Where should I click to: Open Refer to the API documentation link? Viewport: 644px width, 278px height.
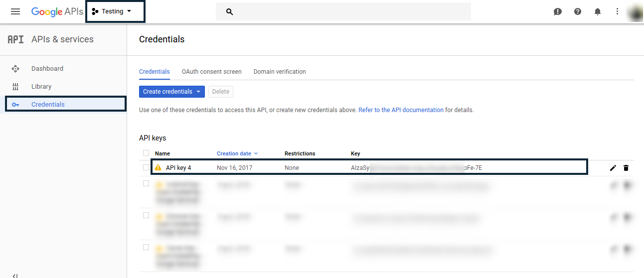pyautogui.click(x=401, y=110)
